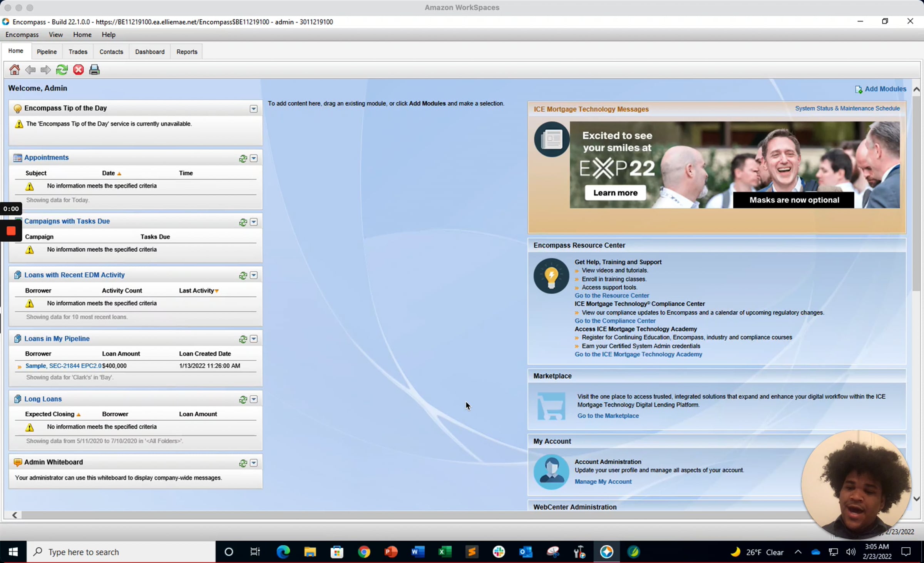Open the View menu
The image size is (924, 563).
(x=56, y=35)
